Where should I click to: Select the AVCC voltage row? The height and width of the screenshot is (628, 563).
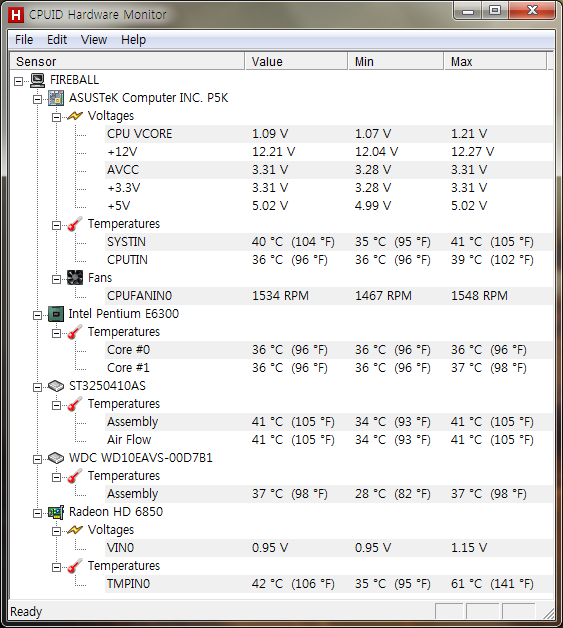(329, 170)
